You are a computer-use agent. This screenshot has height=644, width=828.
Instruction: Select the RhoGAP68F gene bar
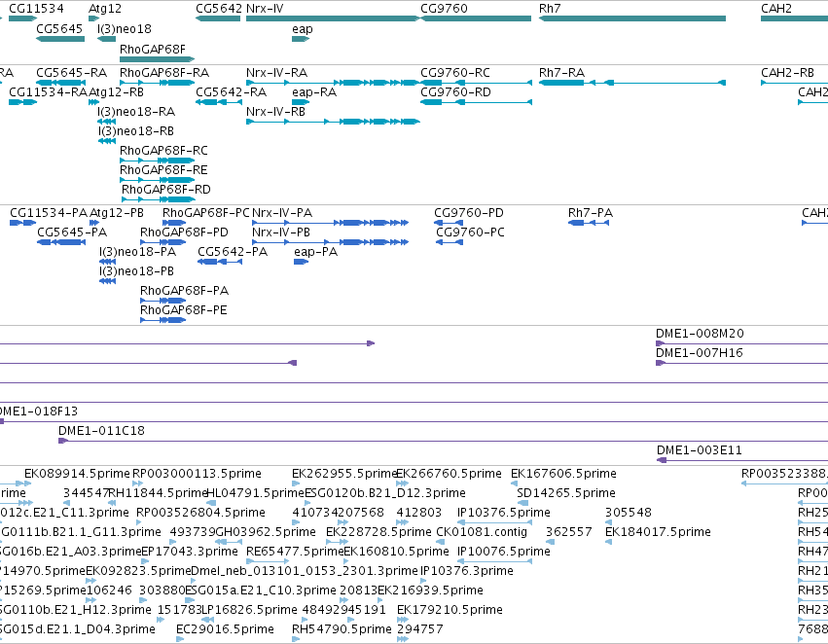158,59
